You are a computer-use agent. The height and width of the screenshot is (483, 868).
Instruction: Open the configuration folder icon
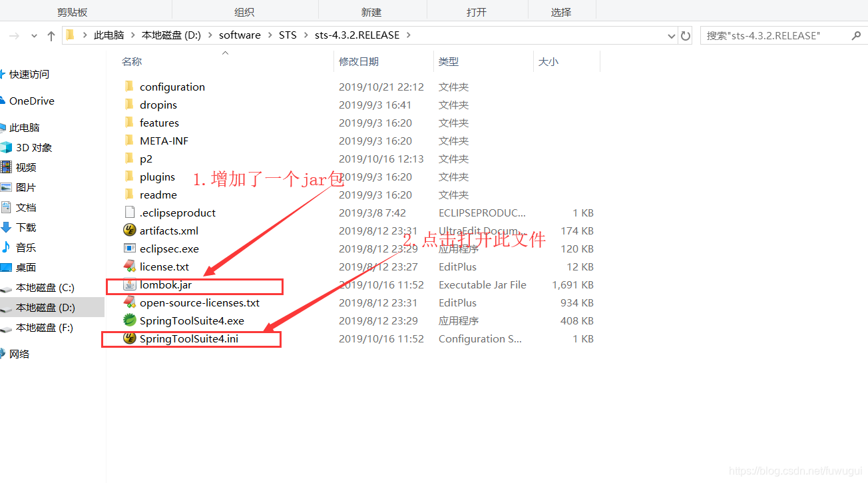pyautogui.click(x=129, y=87)
